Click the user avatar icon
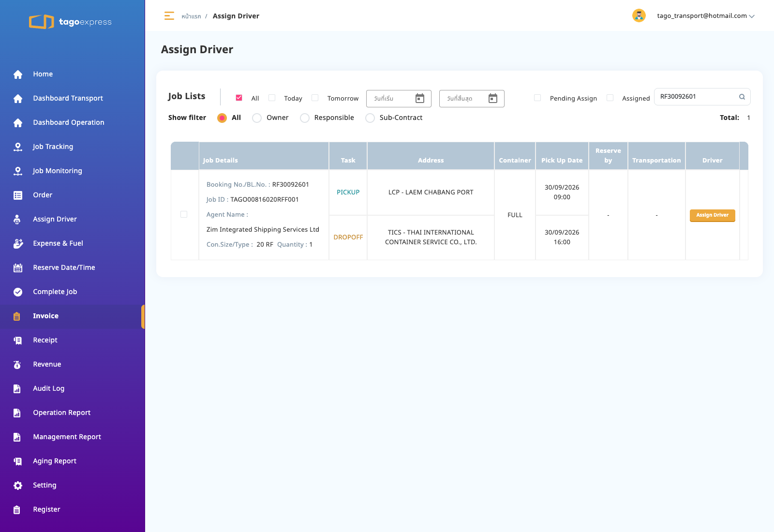Screen dimensions: 774x532 tap(639, 15)
